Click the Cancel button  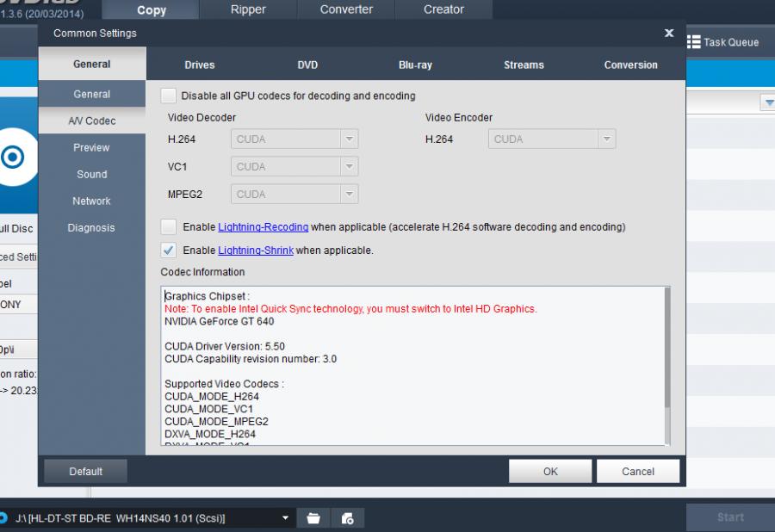coord(637,471)
